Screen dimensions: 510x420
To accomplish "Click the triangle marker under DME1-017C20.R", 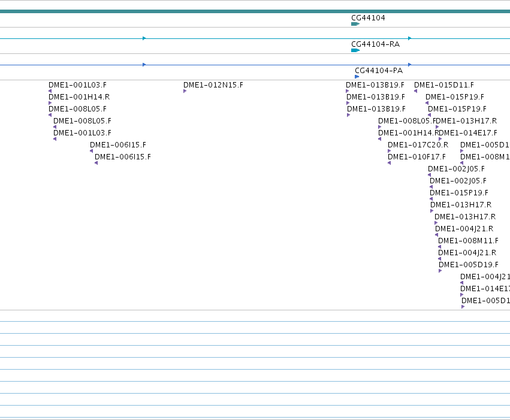I will [x=389, y=151].
